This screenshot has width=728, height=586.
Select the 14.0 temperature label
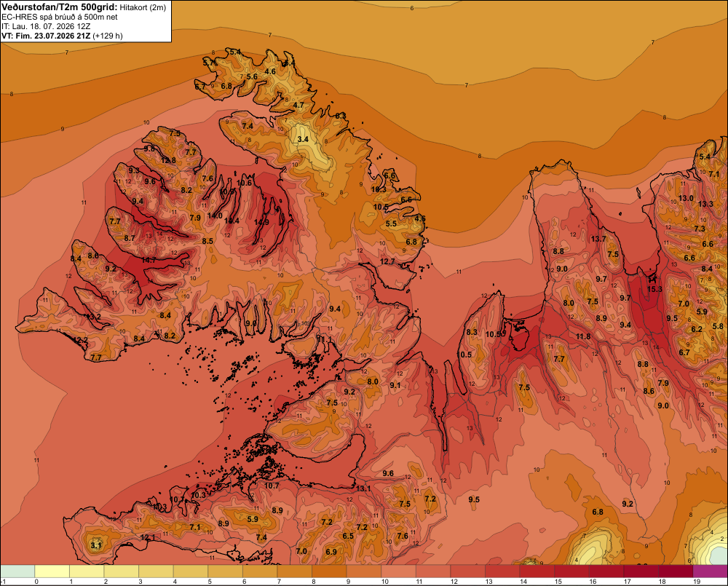point(215,215)
